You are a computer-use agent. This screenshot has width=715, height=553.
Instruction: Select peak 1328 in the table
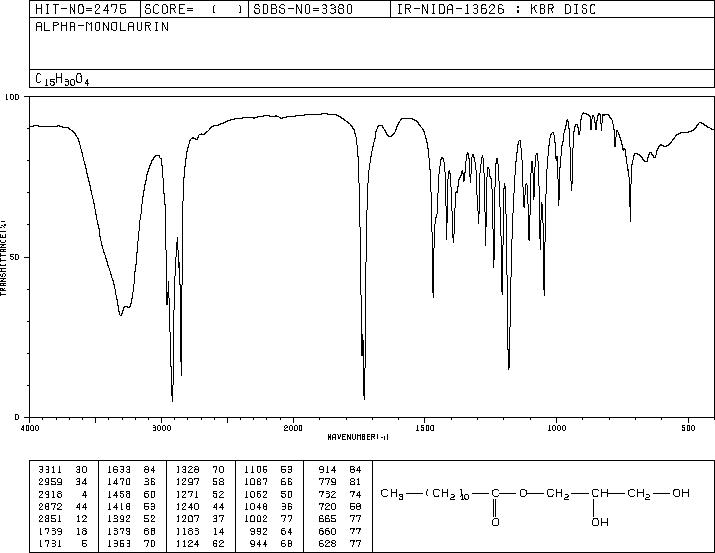coord(200,470)
